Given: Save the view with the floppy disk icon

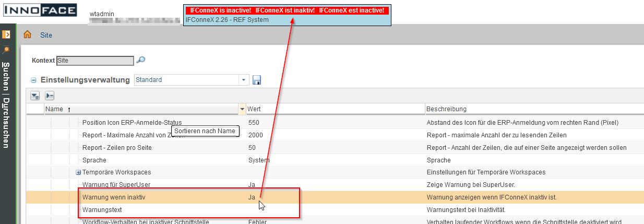Looking at the screenshot, I should click(257, 80).
